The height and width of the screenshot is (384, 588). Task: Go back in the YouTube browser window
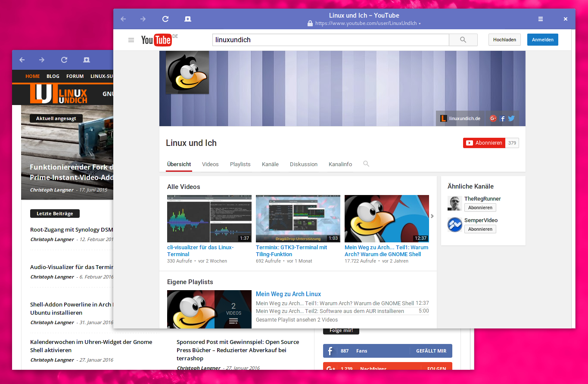tap(123, 19)
